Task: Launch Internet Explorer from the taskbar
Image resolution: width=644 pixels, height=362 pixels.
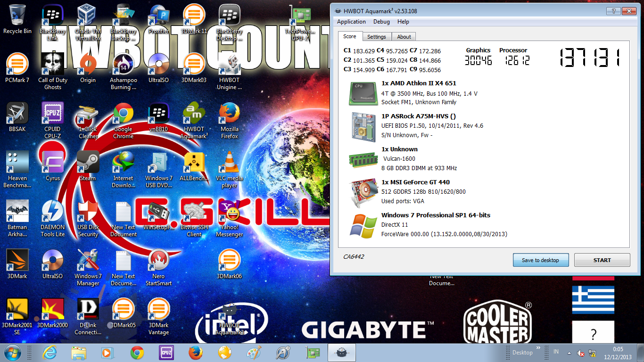Action: coord(50,353)
